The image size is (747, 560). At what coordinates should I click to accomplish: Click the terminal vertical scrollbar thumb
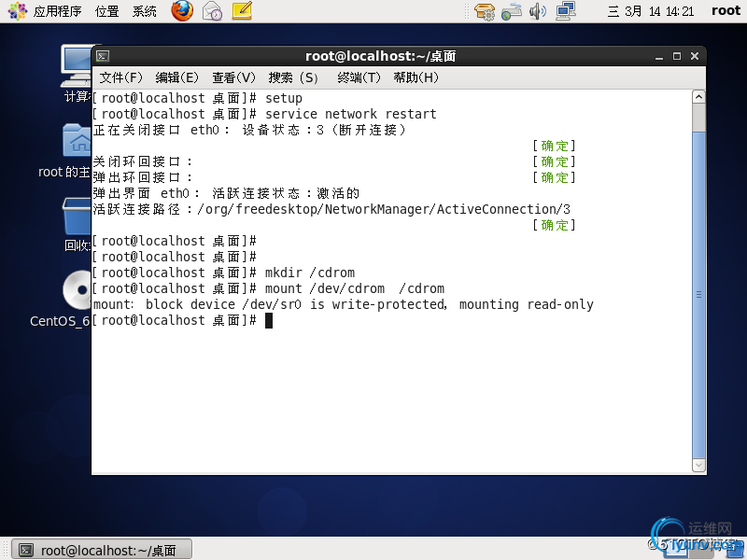(698, 295)
